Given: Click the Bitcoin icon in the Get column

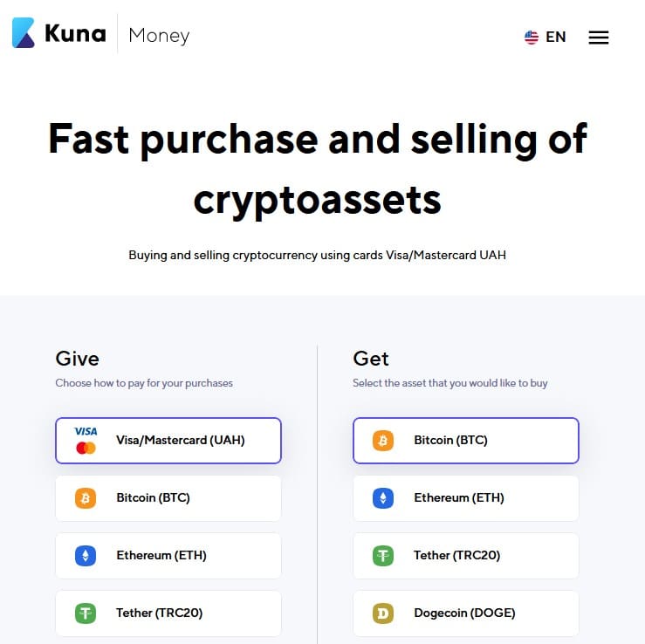Looking at the screenshot, I should click(383, 441).
